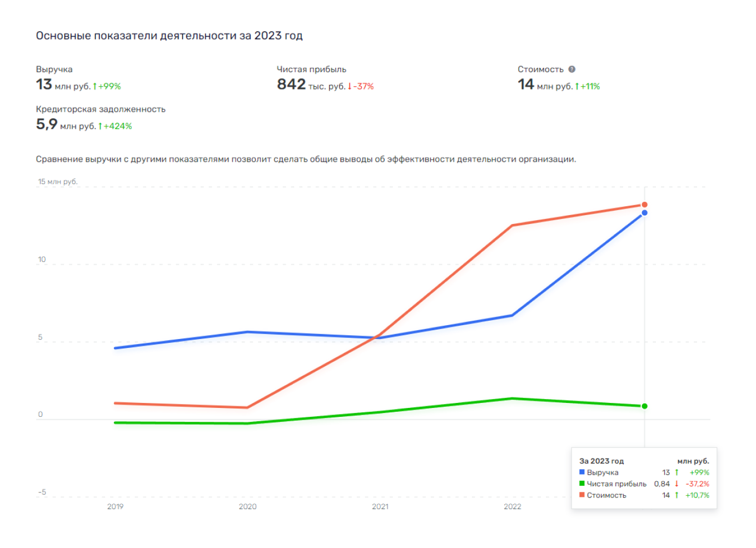The height and width of the screenshot is (548, 756).
Task: Click the '5,9' payables value
Action: [47, 124]
